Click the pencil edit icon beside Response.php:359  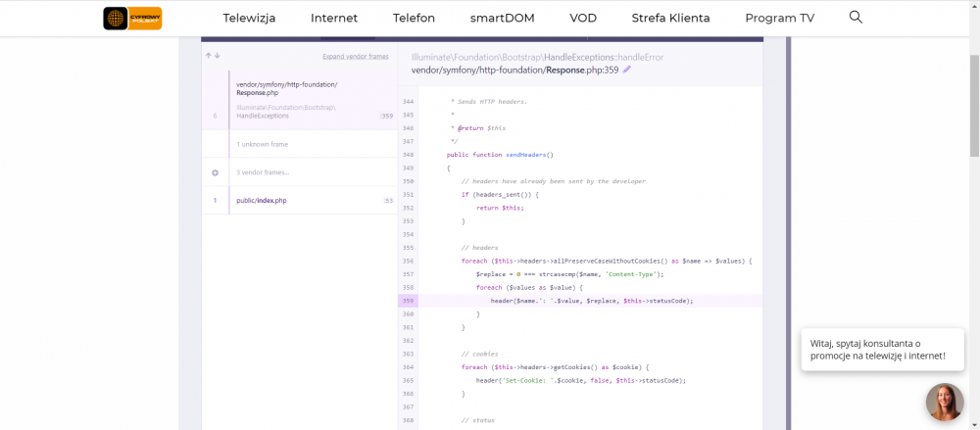click(627, 70)
